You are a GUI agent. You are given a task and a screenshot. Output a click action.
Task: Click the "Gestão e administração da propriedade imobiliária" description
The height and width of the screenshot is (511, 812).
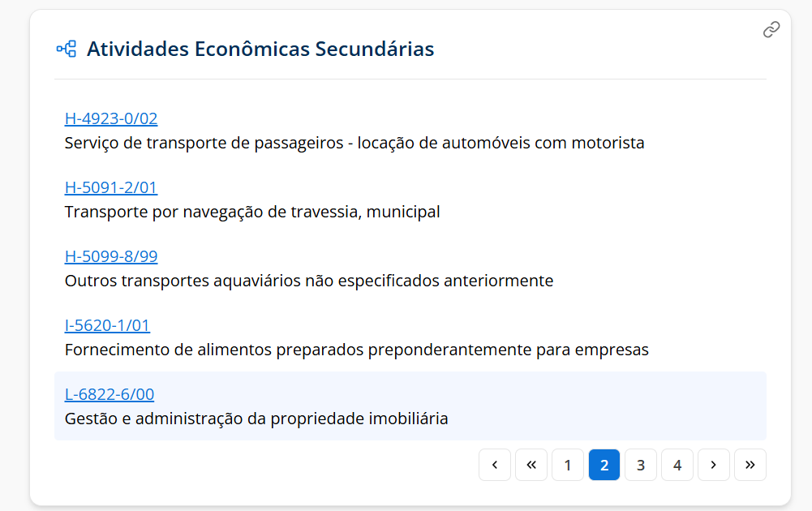(256, 419)
